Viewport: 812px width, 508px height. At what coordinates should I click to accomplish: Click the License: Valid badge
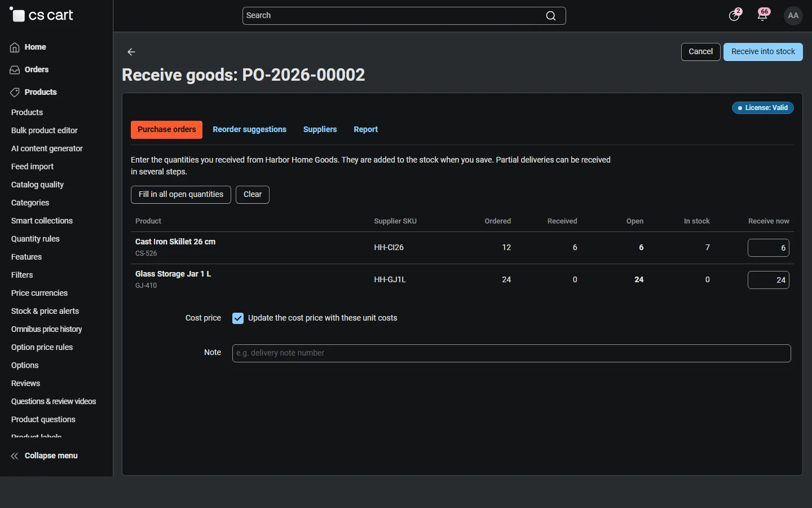(x=762, y=108)
